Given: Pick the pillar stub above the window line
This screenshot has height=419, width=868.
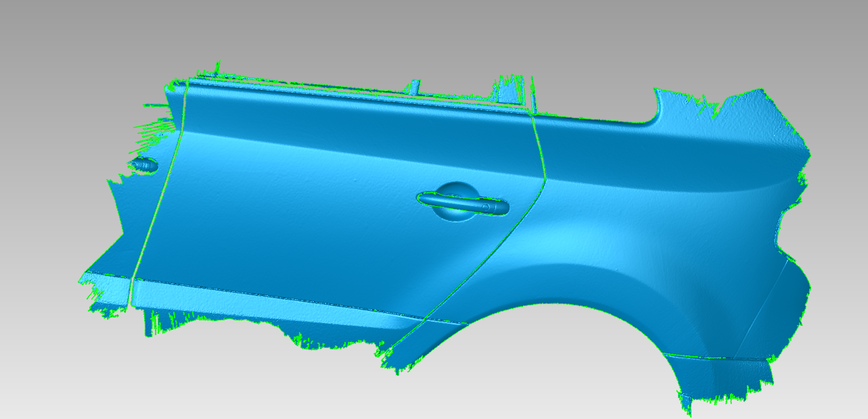Looking at the screenshot, I should pos(413,87).
